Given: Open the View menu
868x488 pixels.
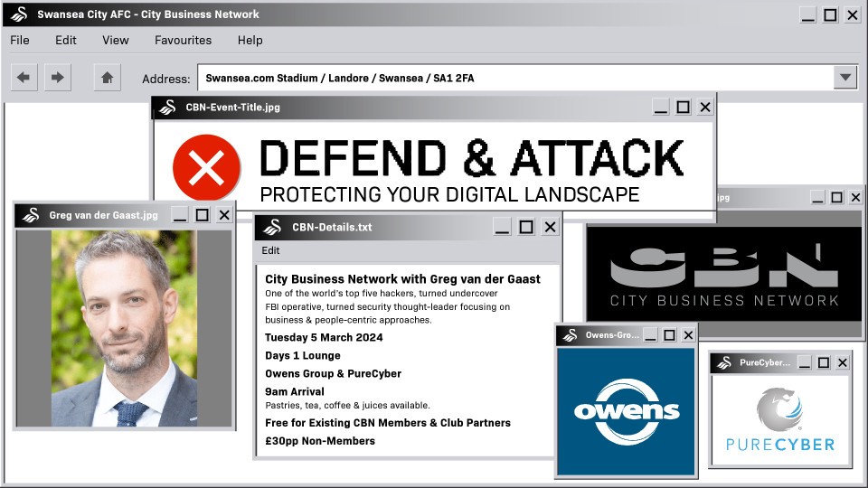Looking at the screenshot, I should 116,40.
